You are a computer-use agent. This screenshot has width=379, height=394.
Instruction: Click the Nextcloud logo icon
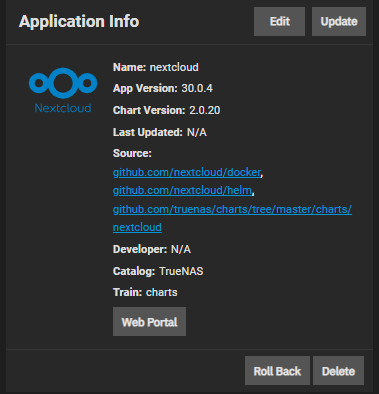pyautogui.click(x=63, y=91)
